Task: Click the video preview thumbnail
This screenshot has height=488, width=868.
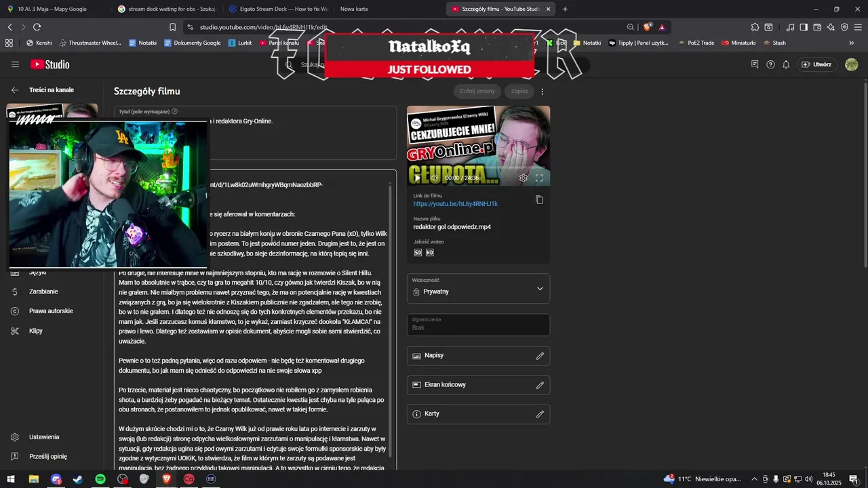Action: coord(478,146)
